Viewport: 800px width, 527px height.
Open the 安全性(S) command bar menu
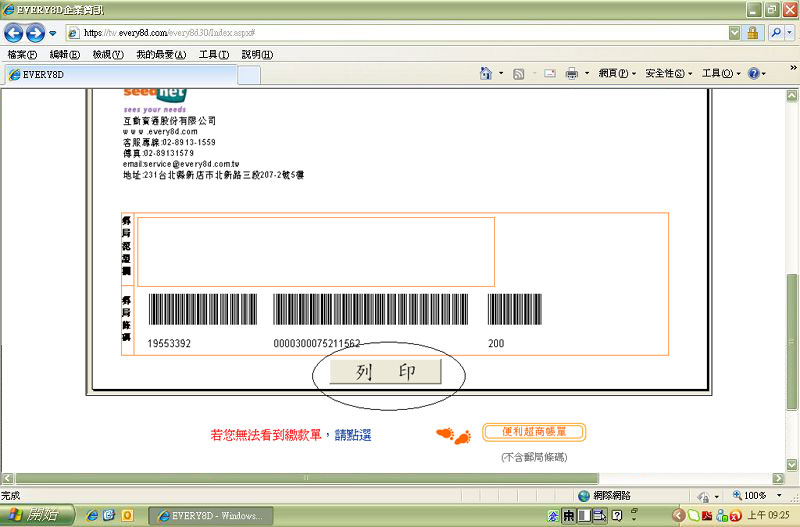click(668, 74)
